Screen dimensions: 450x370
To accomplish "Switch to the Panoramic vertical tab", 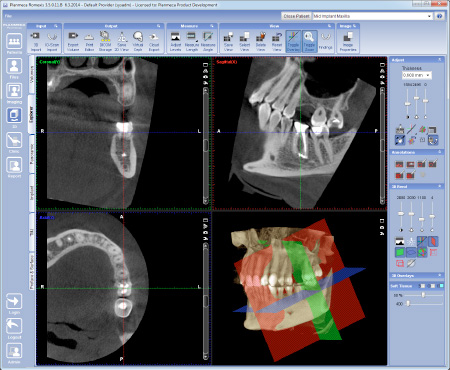I will click(x=32, y=154).
